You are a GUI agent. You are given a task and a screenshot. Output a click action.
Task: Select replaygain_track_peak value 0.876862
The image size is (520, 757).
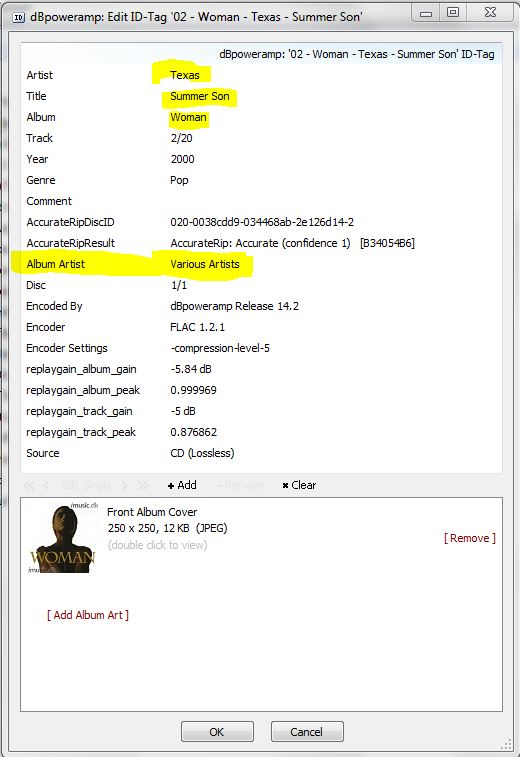click(x=194, y=432)
